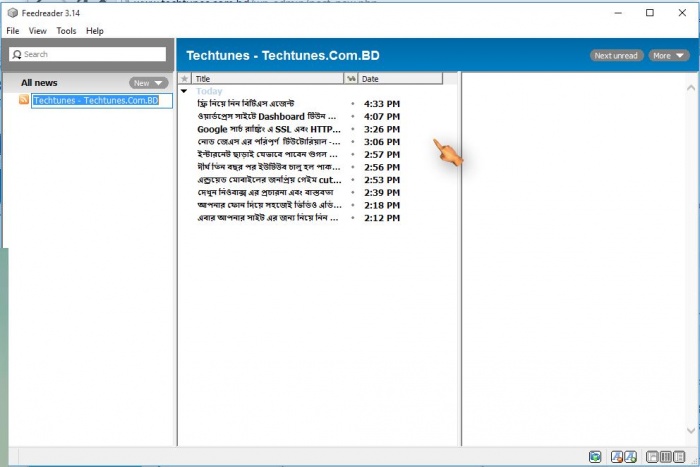This screenshot has height=467, width=700.
Task: Sort articles by the Date column header
Action: tap(400, 79)
